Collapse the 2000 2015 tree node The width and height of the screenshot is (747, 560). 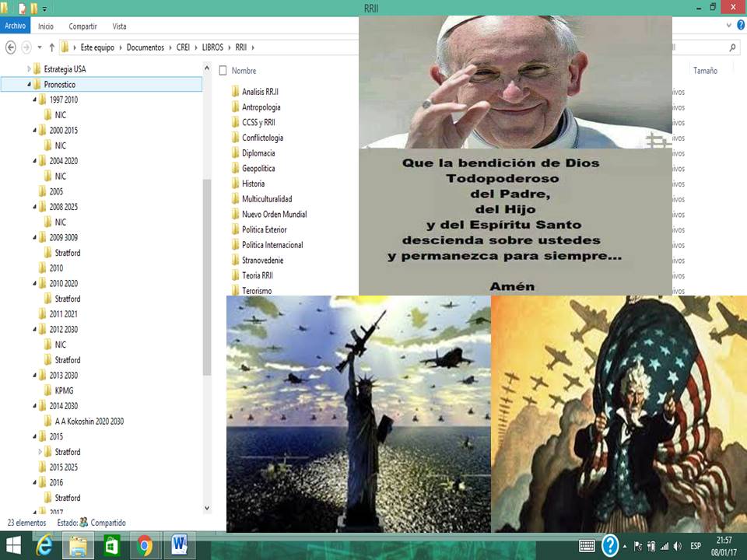34,130
